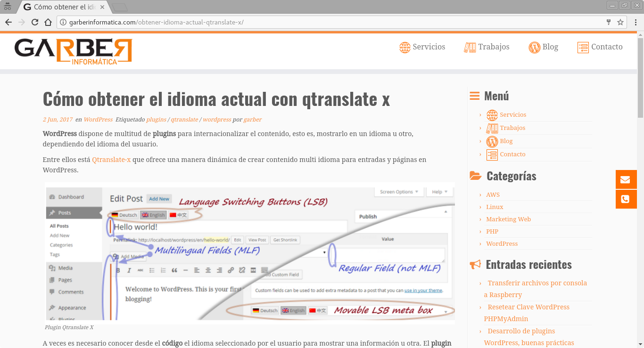Go back with the browser back arrow
The height and width of the screenshot is (348, 644).
[x=8, y=22]
